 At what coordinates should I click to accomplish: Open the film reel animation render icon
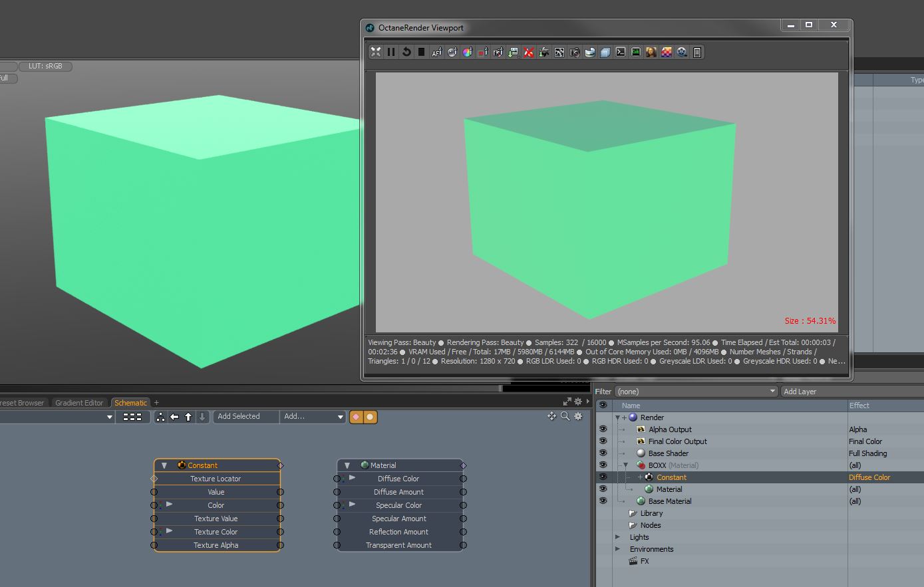(682, 52)
